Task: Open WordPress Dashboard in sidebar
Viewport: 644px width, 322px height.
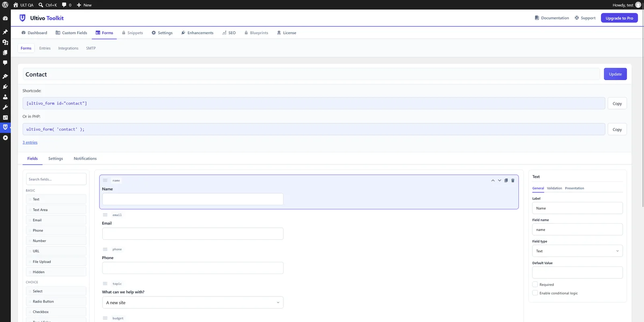Action: (x=5, y=18)
